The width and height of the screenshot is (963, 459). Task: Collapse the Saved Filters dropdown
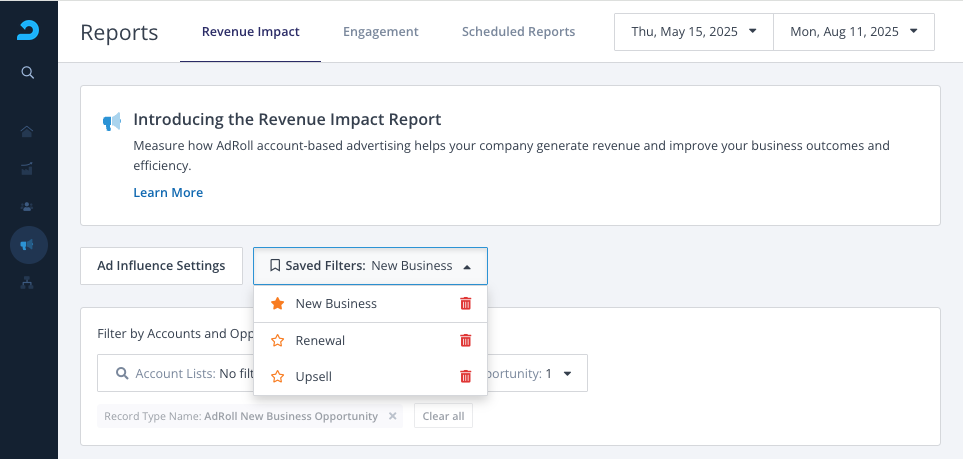click(370, 266)
